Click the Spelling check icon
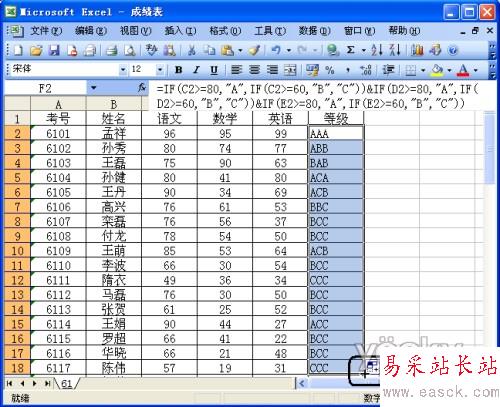500x407 pixels. 152,50
